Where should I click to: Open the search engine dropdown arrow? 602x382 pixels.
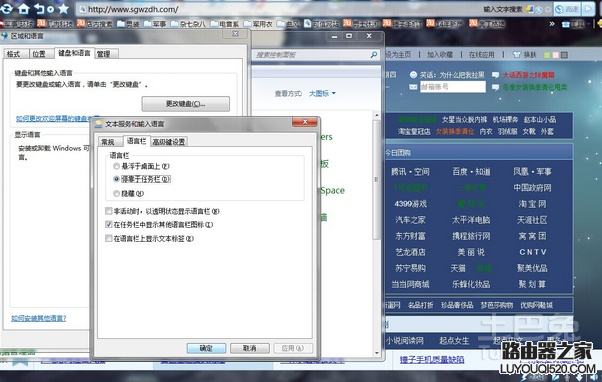tap(547, 10)
